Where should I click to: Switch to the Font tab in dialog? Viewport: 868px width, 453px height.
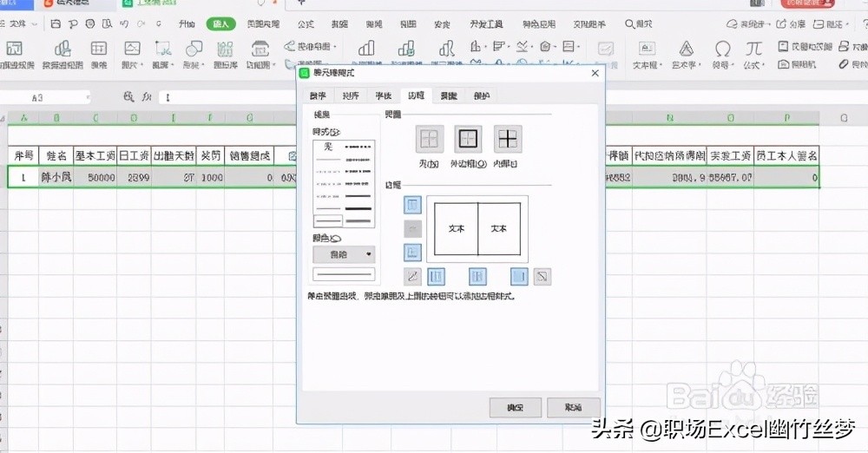coord(383,95)
